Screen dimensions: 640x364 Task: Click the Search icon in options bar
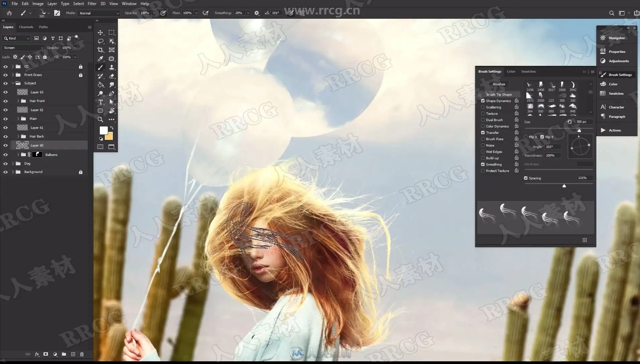[612, 13]
